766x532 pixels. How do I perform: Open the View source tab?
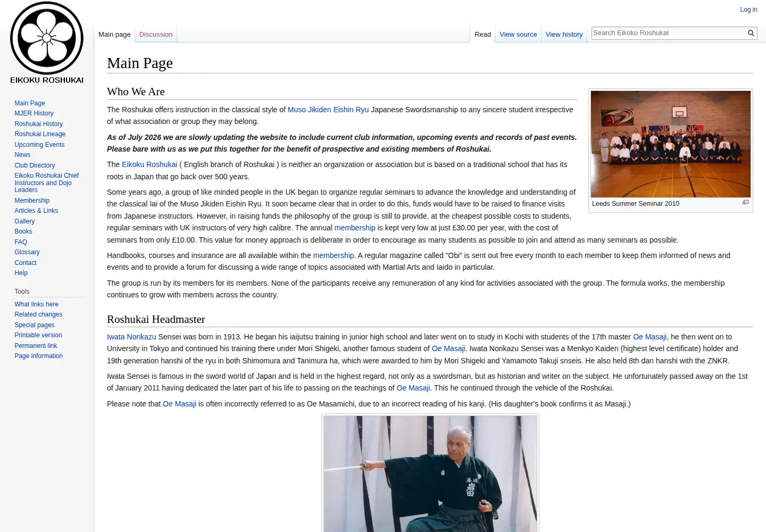click(518, 35)
